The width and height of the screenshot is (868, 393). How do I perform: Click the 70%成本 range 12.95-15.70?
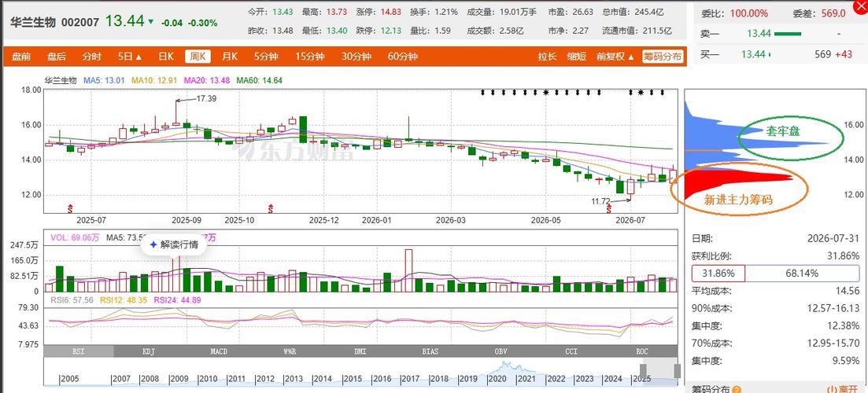click(833, 343)
